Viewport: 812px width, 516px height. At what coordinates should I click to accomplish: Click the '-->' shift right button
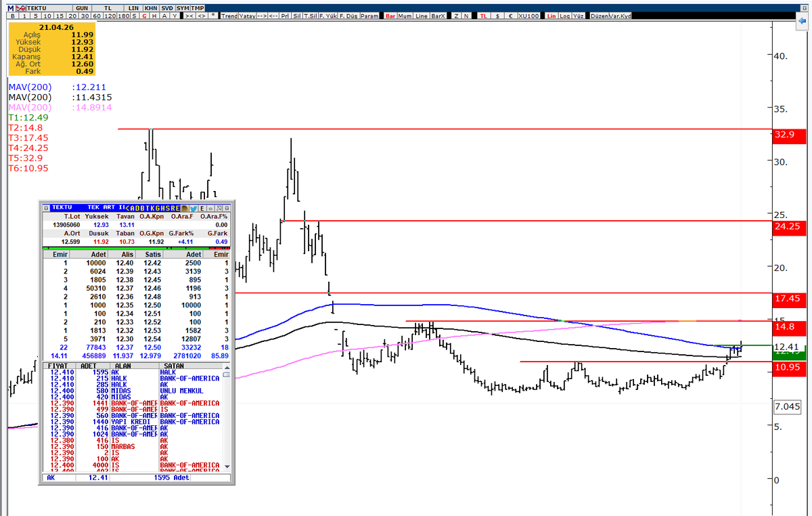pos(262,16)
